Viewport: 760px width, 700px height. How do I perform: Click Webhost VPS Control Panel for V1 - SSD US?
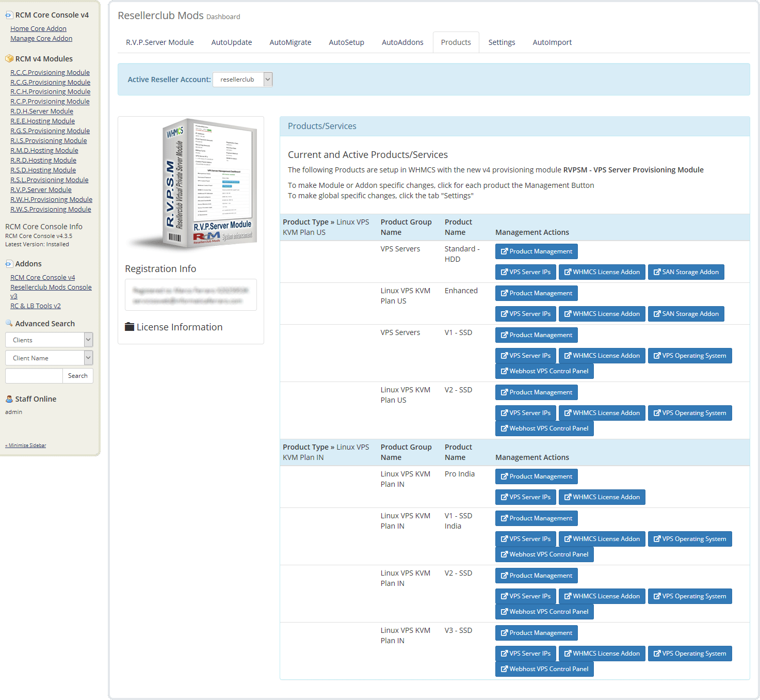click(544, 371)
